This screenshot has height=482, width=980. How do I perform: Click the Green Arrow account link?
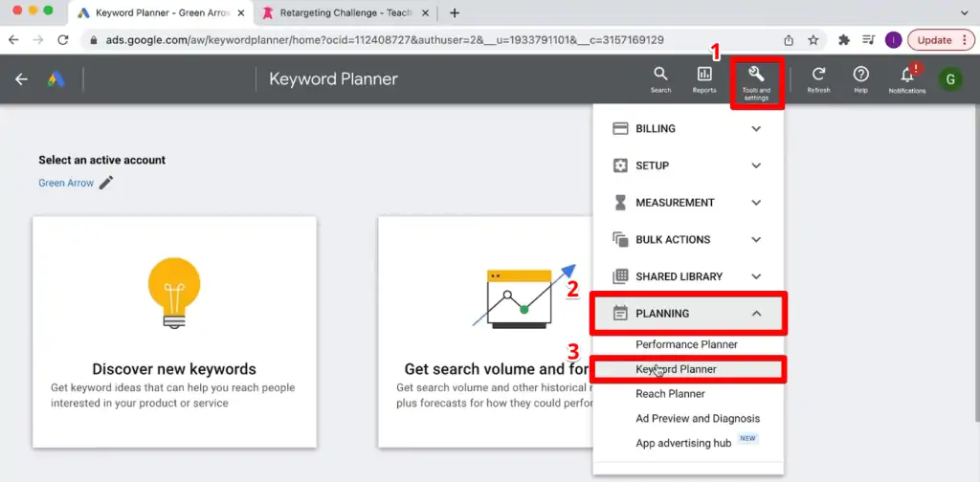click(66, 183)
